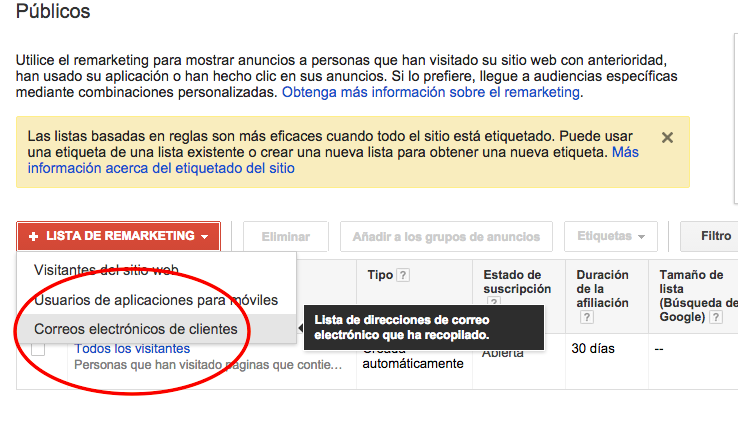Open link about etiquetado del sitio
738x423 pixels.
tap(161, 168)
